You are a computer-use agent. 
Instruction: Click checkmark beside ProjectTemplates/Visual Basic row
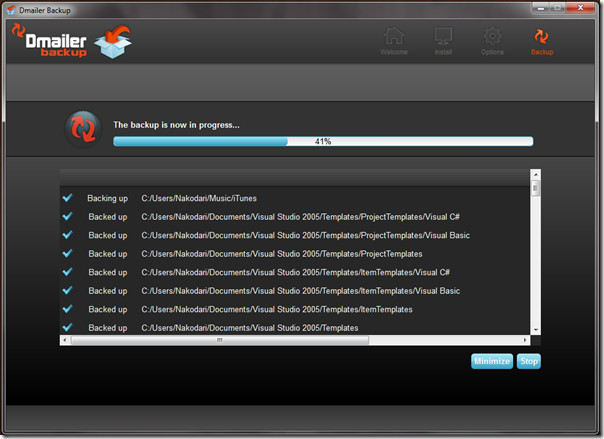tap(67, 235)
